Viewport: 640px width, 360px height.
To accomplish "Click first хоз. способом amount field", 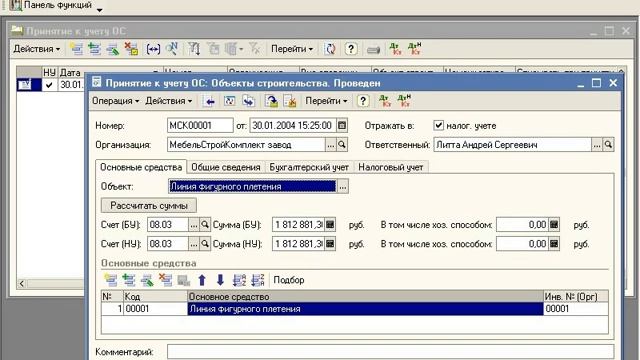I will [522, 224].
